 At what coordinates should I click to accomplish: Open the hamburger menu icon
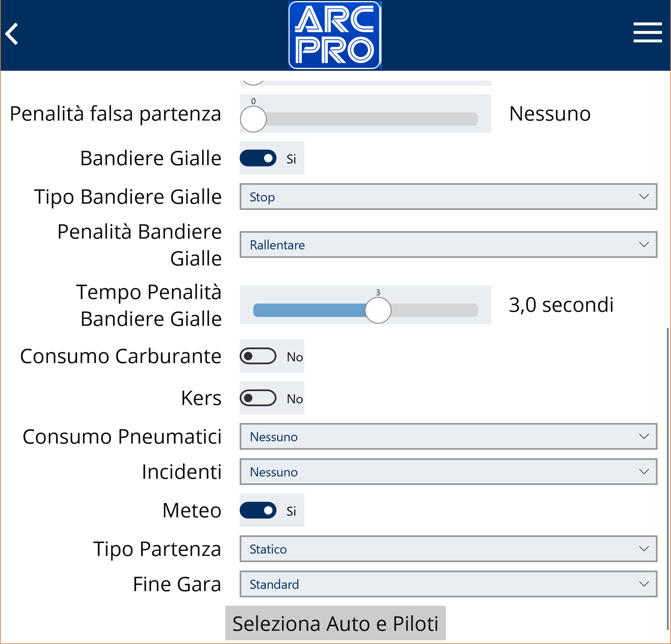coord(648,33)
